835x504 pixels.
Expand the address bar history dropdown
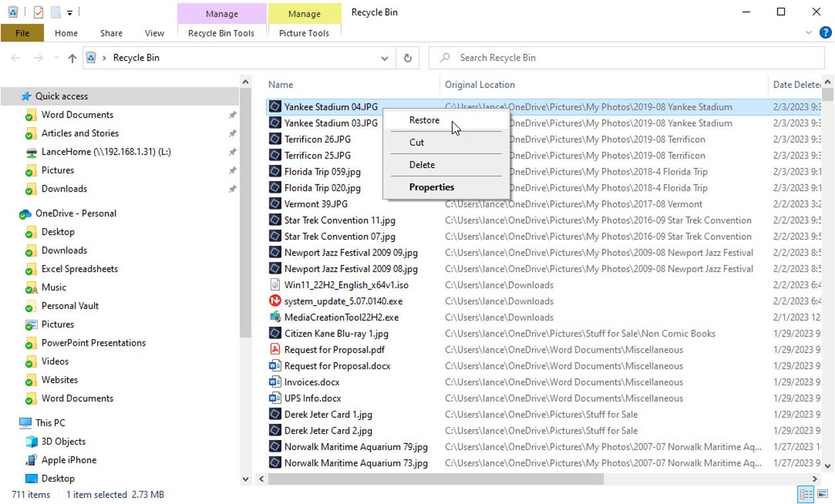384,58
